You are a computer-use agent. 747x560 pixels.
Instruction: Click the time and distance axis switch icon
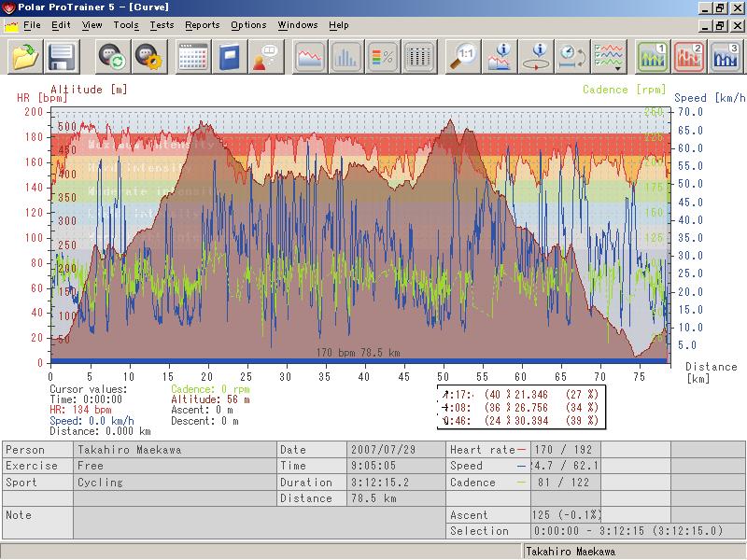point(572,57)
